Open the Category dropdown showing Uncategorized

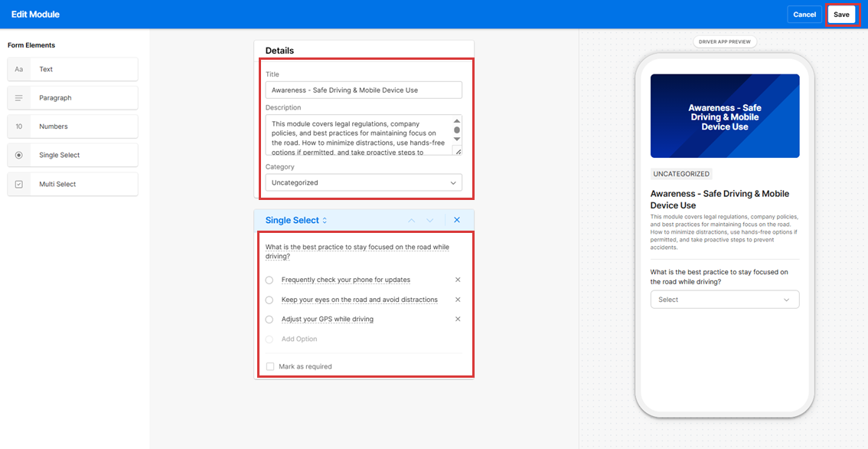[364, 182]
